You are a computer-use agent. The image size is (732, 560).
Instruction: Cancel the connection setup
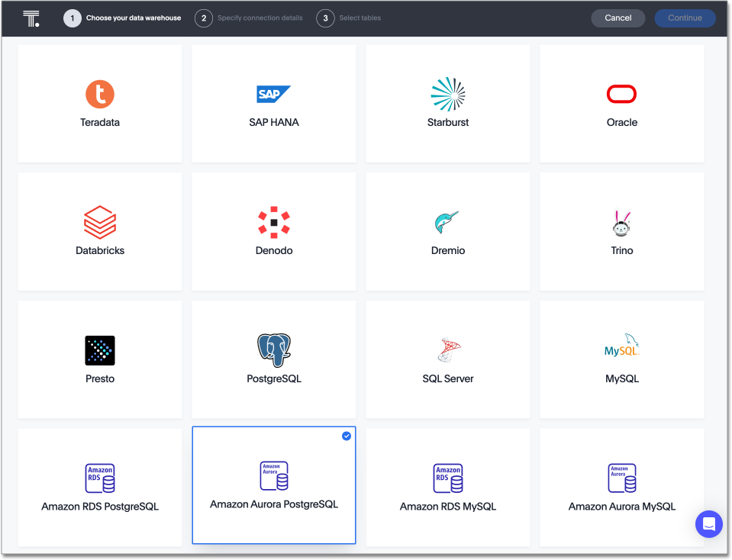click(x=618, y=18)
